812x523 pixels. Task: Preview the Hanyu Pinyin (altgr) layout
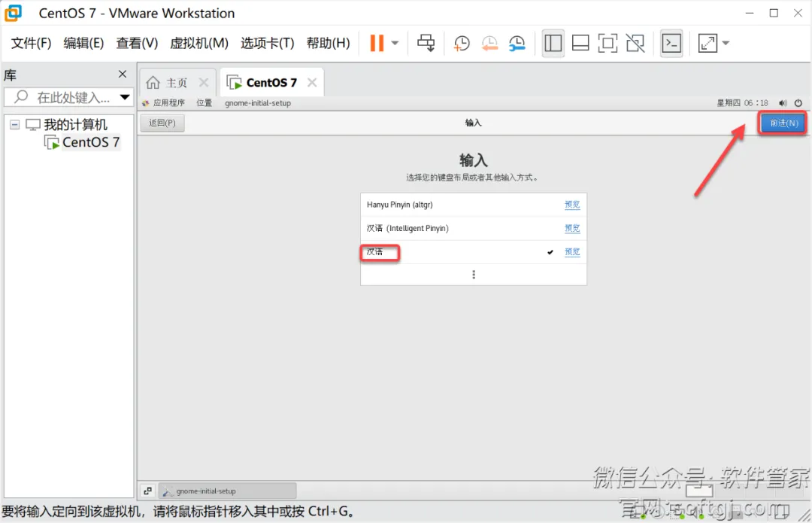coord(571,205)
